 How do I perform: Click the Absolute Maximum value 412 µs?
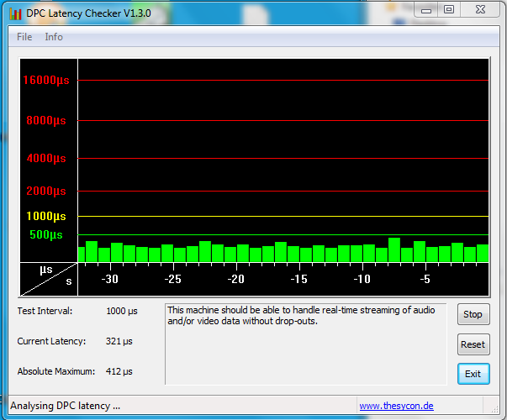(x=119, y=371)
